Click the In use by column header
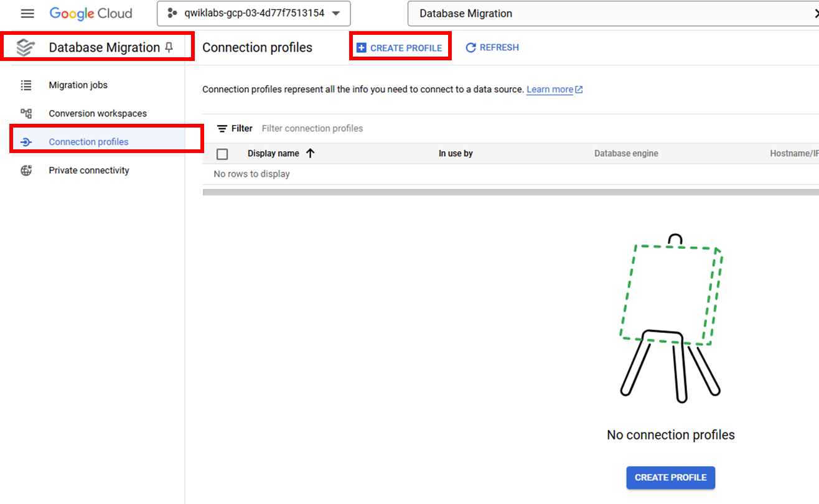 pos(456,153)
